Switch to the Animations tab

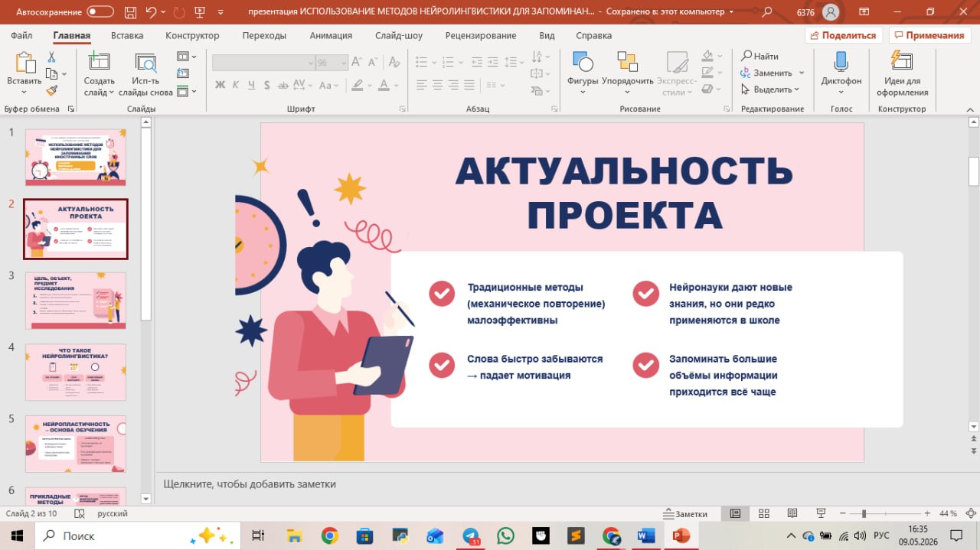(x=331, y=35)
